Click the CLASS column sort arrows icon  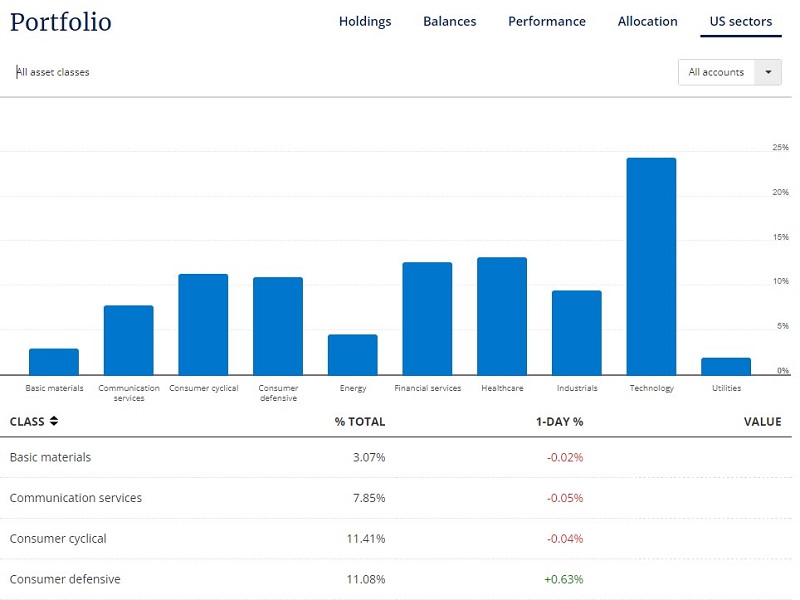[54, 421]
